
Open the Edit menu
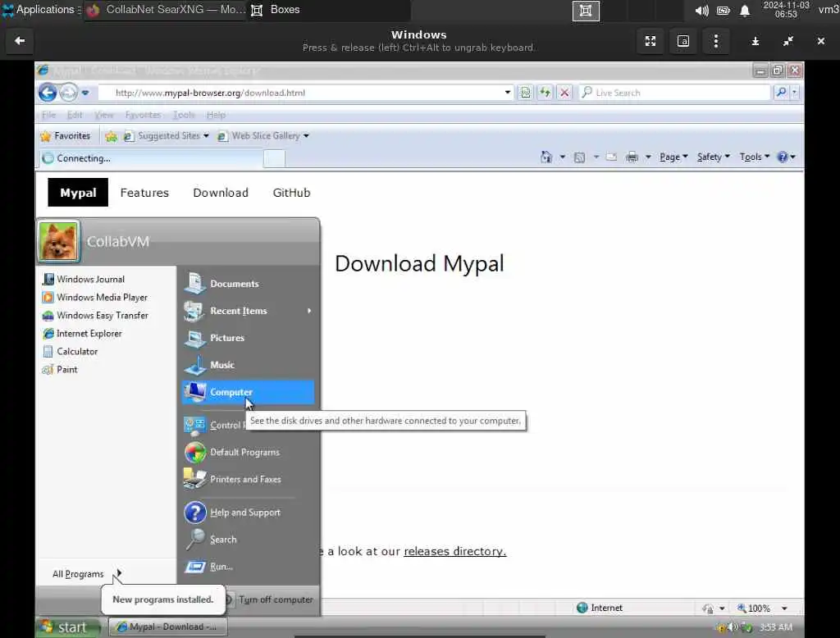click(x=75, y=115)
